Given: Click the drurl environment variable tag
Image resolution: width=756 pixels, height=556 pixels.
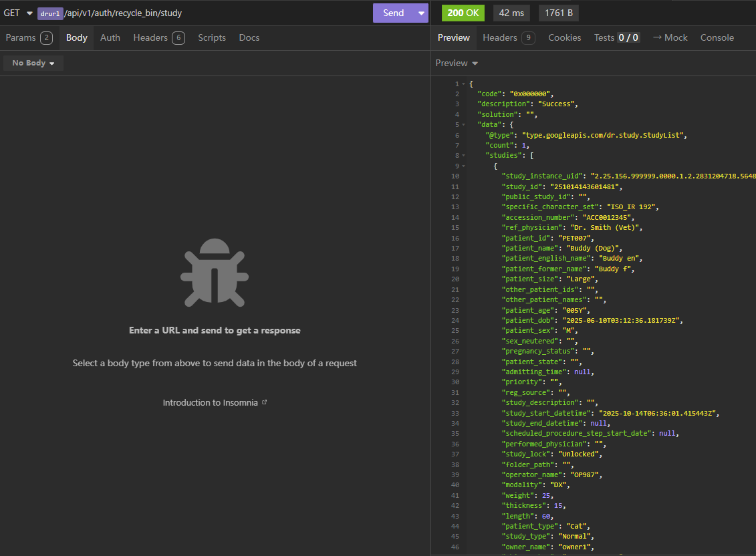Looking at the screenshot, I should pyautogui.click(x=50, y=13).
